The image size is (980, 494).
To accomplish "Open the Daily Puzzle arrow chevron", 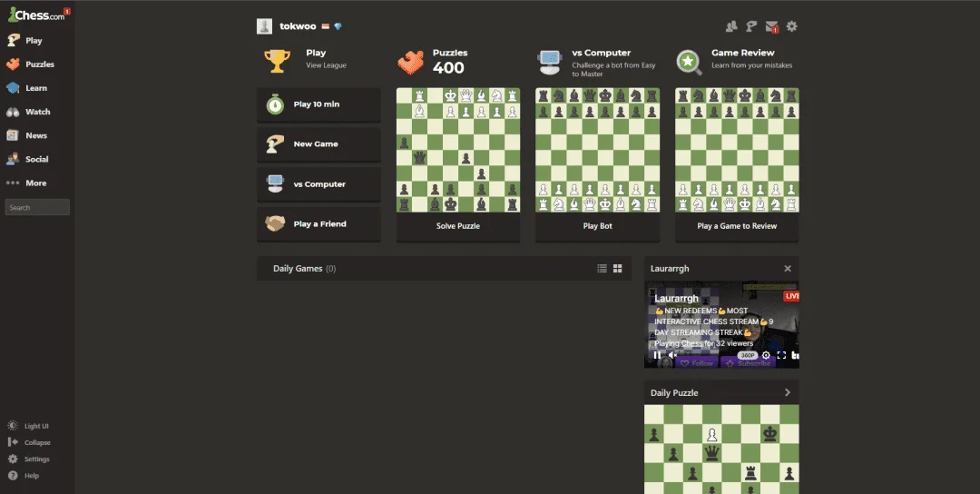I will tap(788, 392).
